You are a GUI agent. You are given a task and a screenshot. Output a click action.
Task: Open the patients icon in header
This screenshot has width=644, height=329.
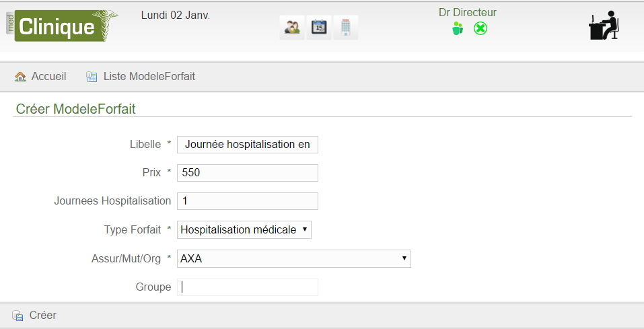[292, 28]
